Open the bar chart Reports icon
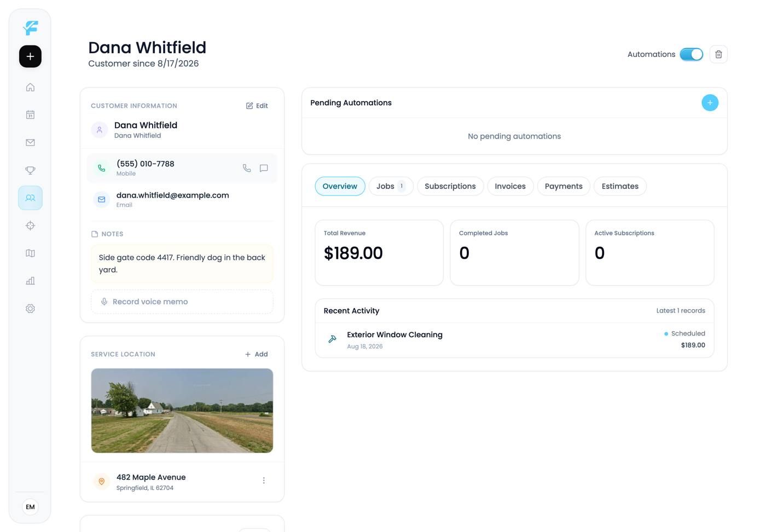766x532 pixels. coord(30,281)
